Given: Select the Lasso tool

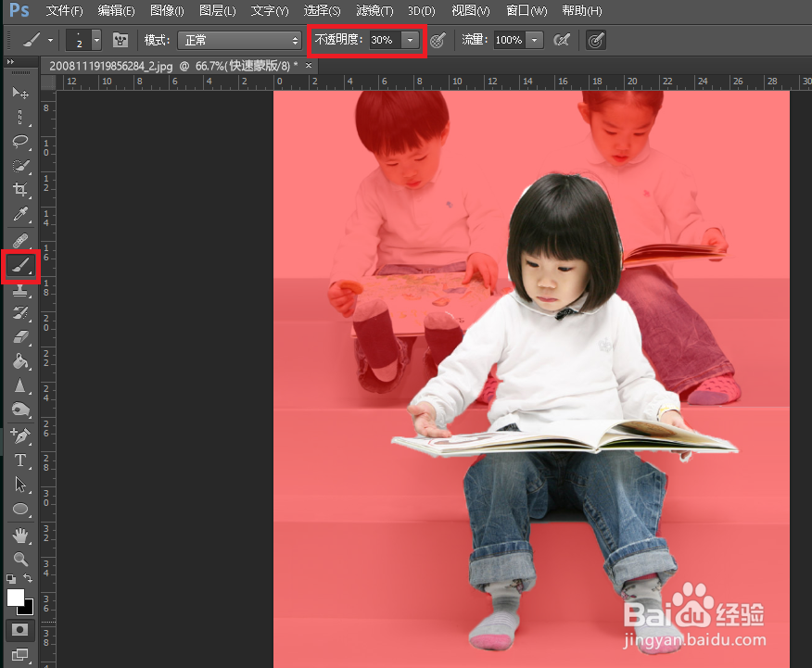Looking at the screenshot, I should pos(20,141).
